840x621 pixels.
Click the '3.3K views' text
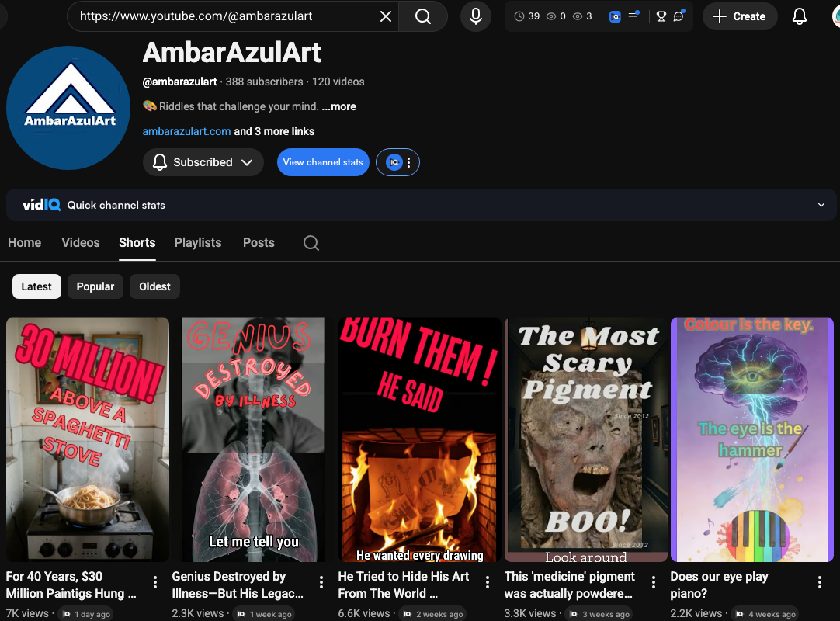[x=529, y=613]
